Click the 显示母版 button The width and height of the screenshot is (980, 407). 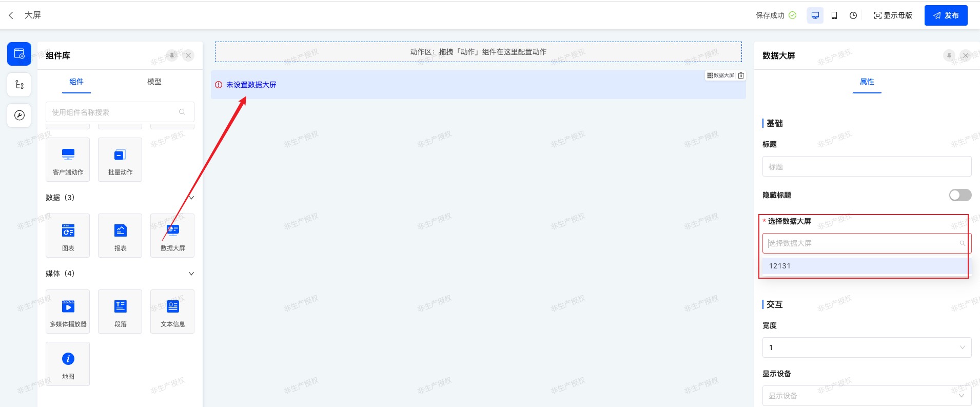pyautogui.click(x=893, y=15)
